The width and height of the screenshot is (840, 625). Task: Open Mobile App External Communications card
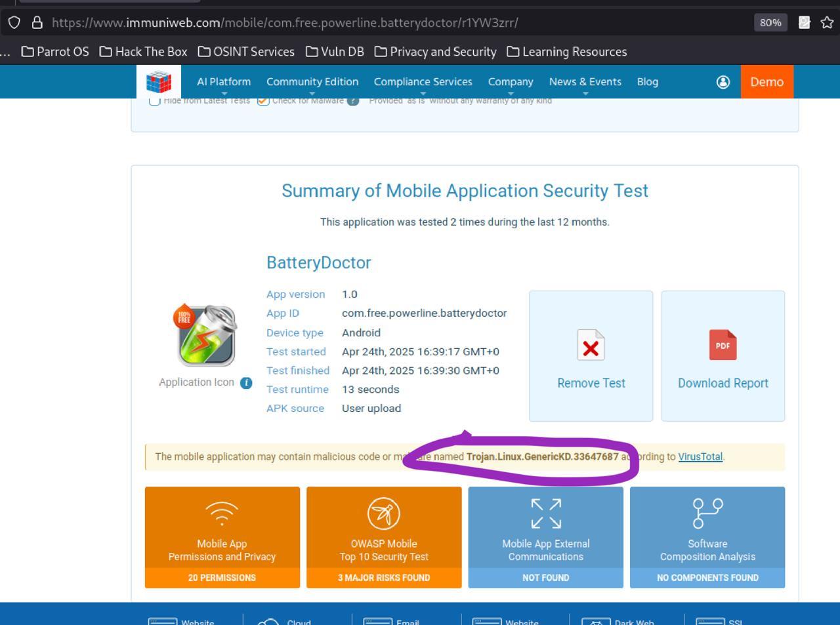point(546,537)
